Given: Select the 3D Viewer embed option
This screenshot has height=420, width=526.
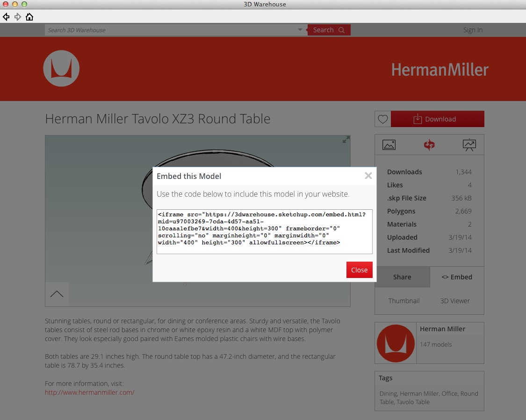Looking at the screenshot, I should [x=455, y=301].
